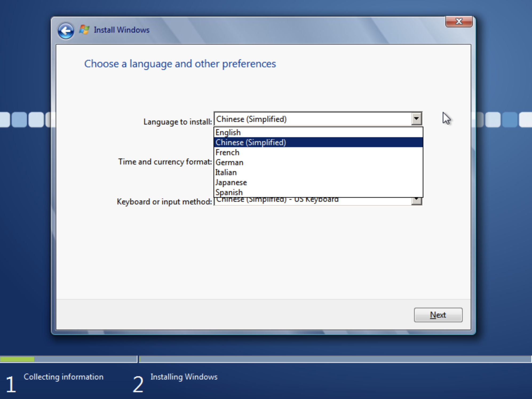Click the blue back arrow button
Image resolution: width=532 pixels, height=399 pixels.
66,31
